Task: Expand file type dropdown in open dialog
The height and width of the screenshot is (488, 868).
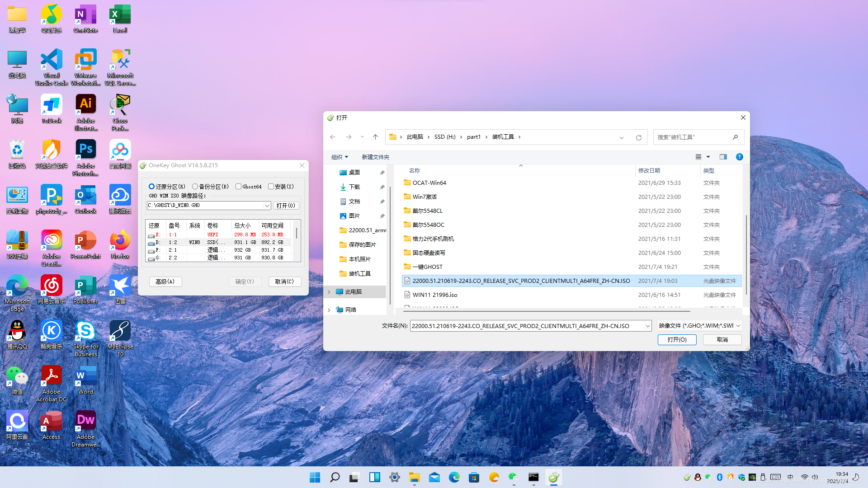Action: (737, 325)
